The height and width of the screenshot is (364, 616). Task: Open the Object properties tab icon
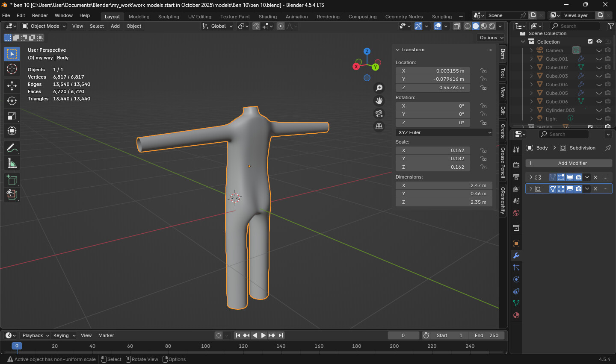tap(516, 244)
